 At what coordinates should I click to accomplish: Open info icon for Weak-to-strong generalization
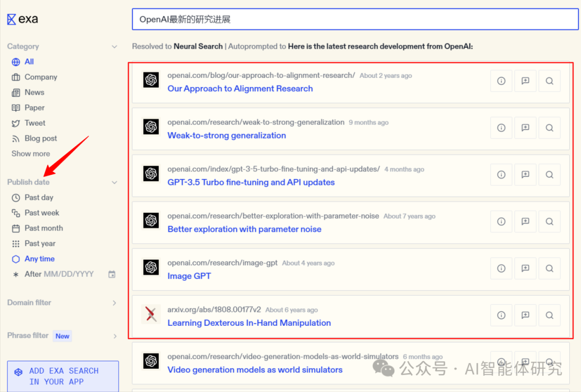coord(501,128)
